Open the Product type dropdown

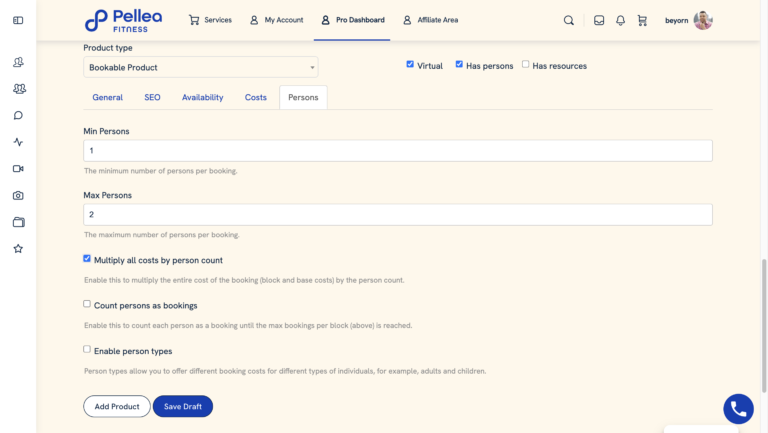click(201, 67)
